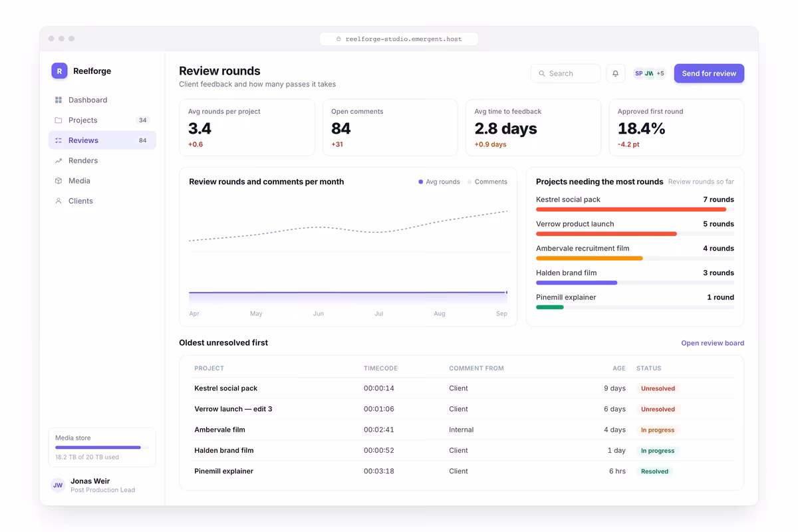
Task: Click the SP avatar in header
Action: [x=638, y=73]
